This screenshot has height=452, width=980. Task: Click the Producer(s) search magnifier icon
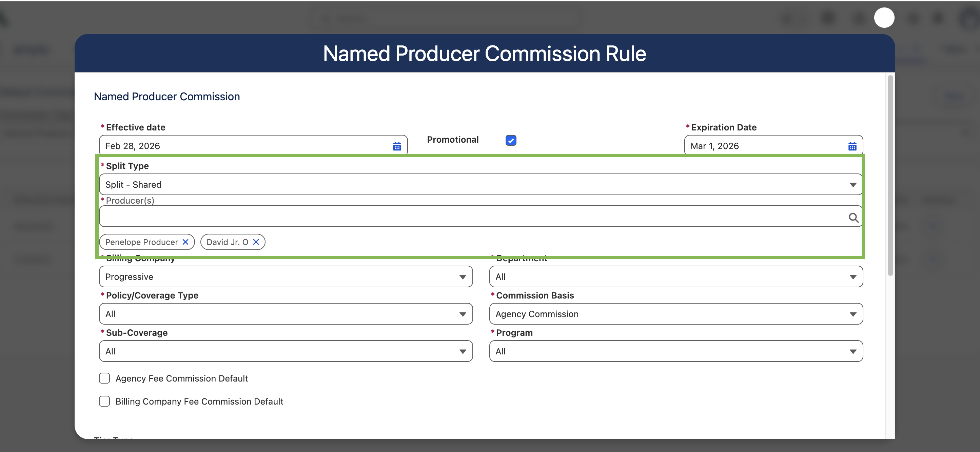(853, 218)
